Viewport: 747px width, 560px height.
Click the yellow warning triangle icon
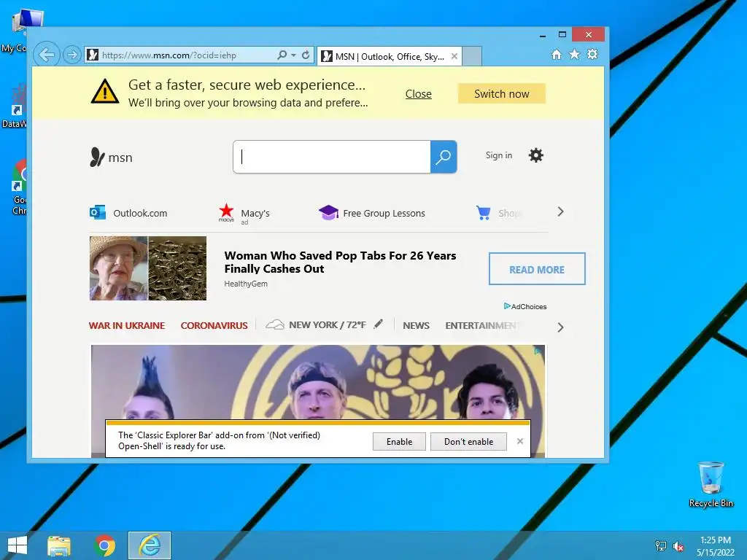point(105,91)
